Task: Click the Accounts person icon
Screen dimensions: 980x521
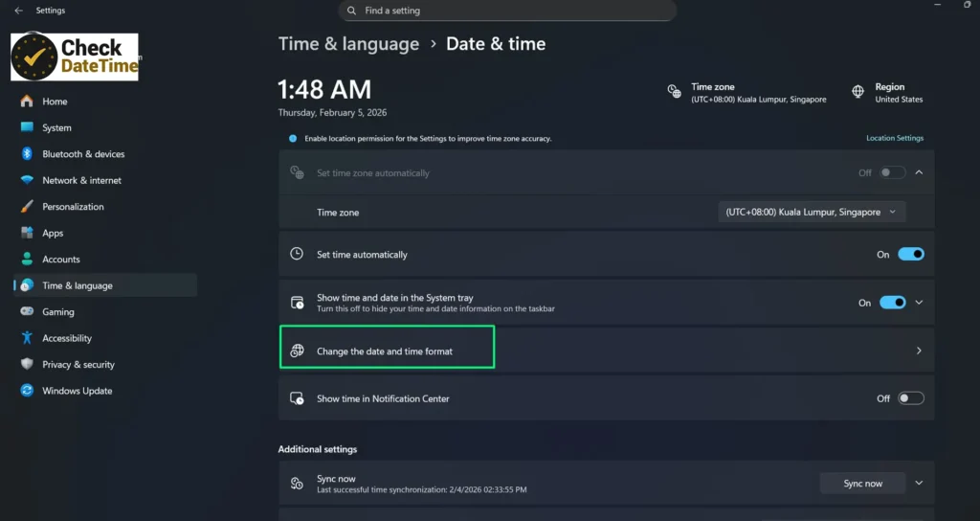Action: (x=27, y=259)
